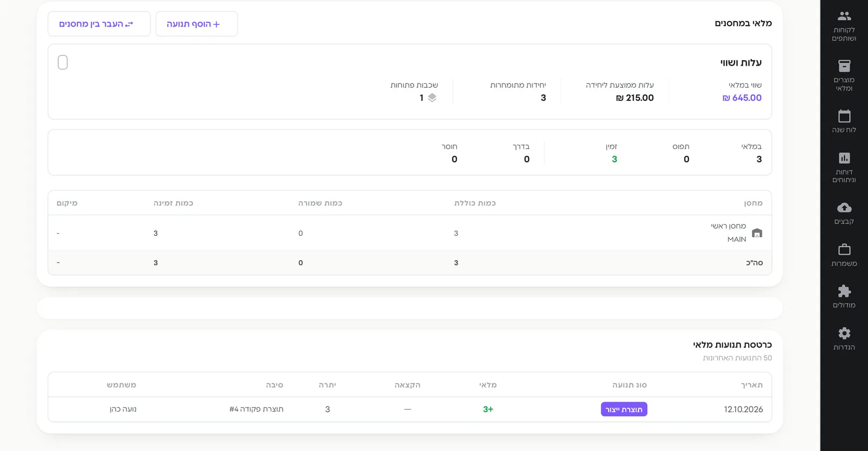Click the הוסף תנועה button
Image resolution: width=868 pixels, height=451 pixels.
tap(196, 24)
